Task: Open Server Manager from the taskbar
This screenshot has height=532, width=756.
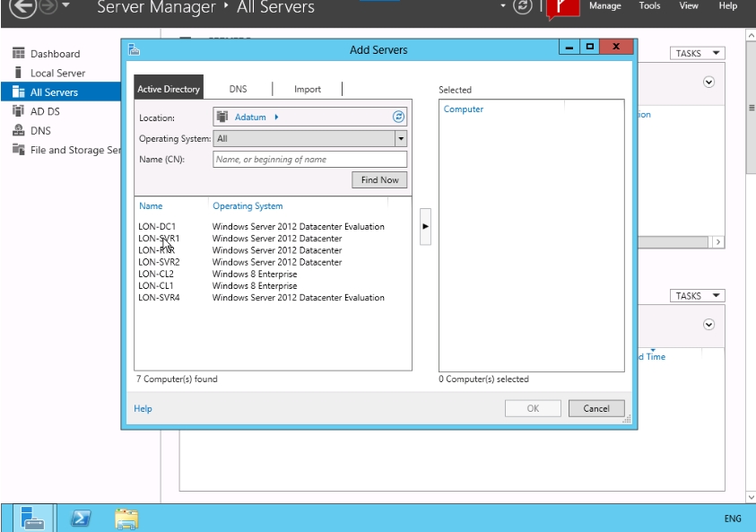Action: [33, 518]
